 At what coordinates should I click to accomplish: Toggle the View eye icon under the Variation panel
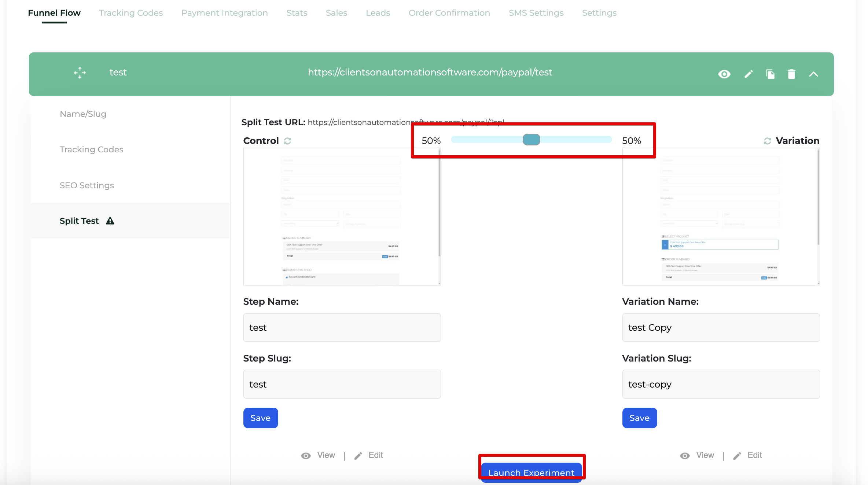point(685,455)
